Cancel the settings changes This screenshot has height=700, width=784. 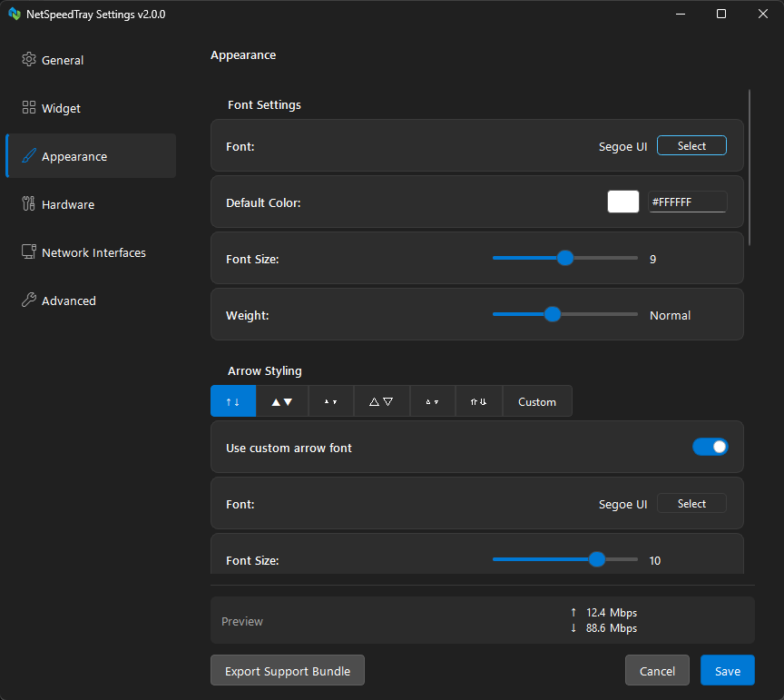pyautogui.click(x=657, y=670)
